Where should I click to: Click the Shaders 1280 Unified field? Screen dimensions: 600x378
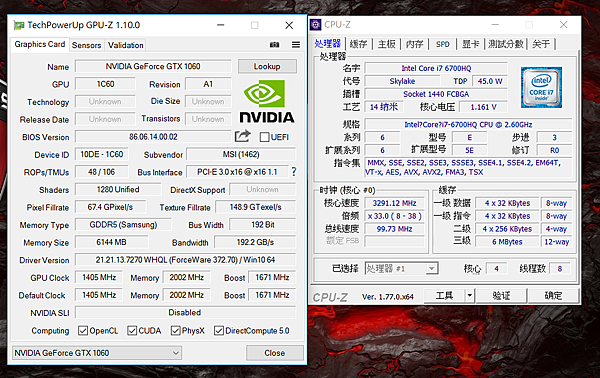[118, 189]
